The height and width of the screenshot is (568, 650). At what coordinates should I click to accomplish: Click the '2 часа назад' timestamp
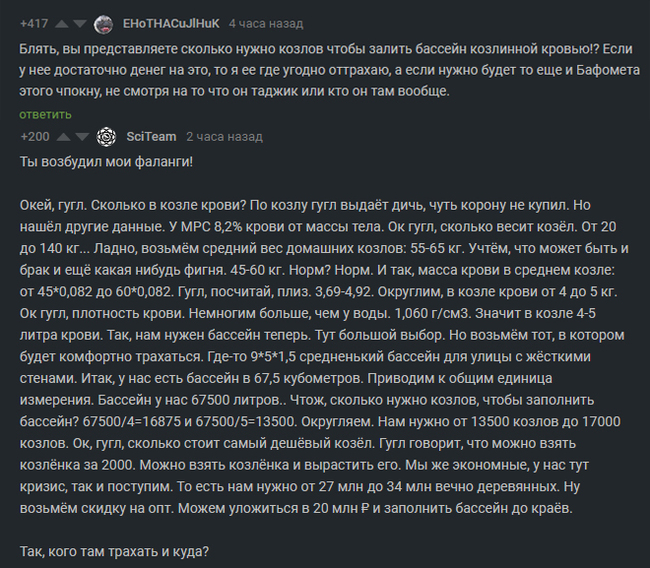point(224,136)
